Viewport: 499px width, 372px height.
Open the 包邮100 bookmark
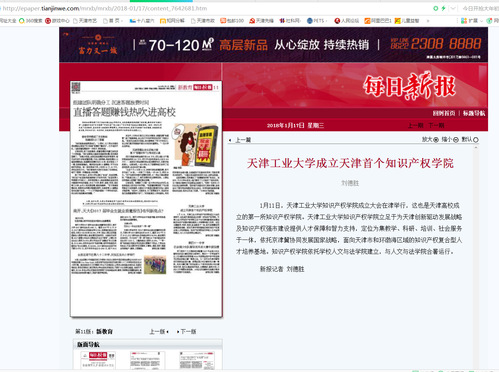click(232, 21)
